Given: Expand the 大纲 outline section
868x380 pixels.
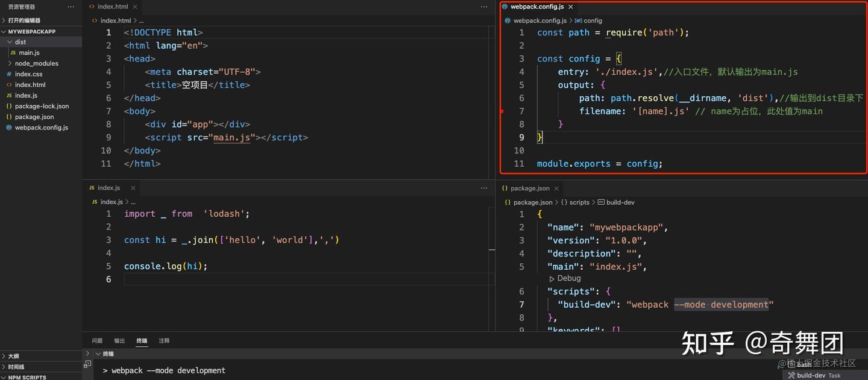Looking at the screenshot, I should (13, 356).
